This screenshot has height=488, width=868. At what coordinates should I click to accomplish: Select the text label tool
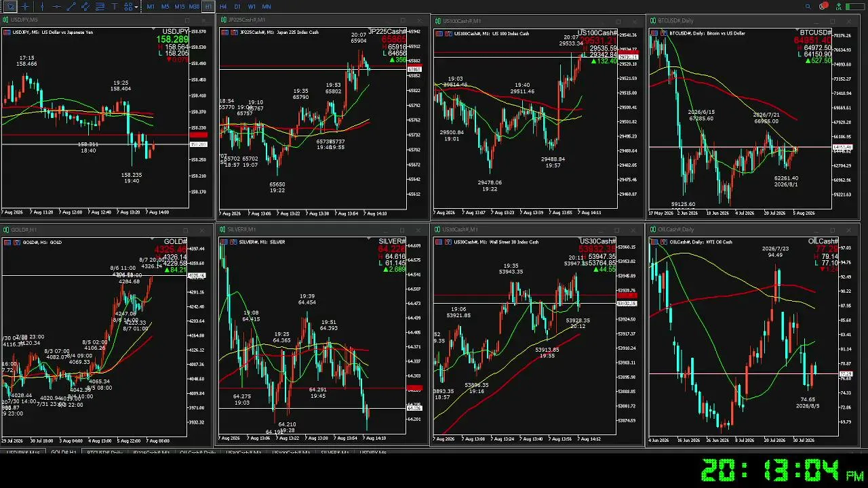tap(115, 6)
